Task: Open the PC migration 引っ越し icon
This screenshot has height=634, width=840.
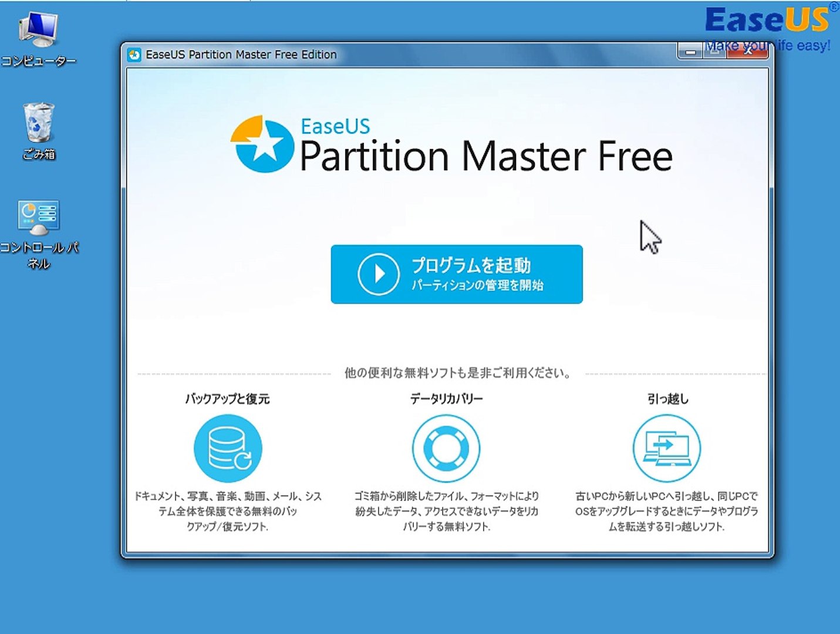Action: pos(667,448)
